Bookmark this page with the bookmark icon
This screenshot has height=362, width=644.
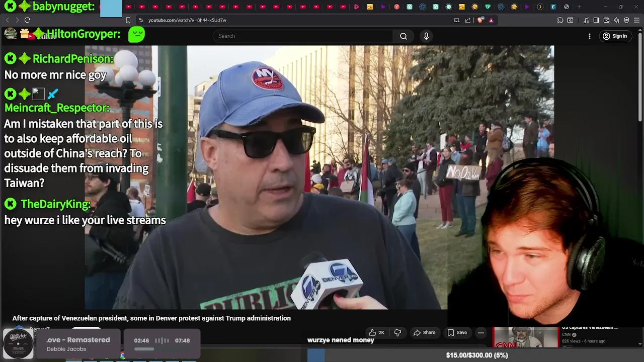[128, 20]
